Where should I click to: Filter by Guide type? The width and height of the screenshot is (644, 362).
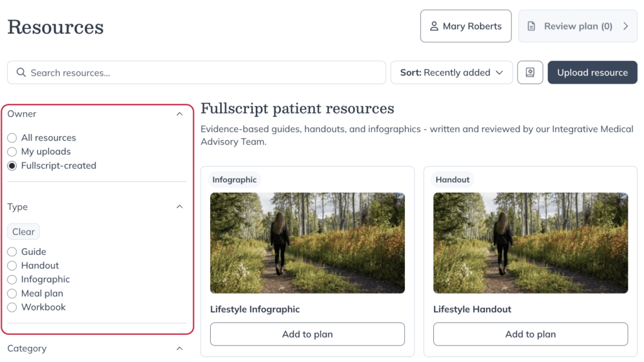click(12, 252)
